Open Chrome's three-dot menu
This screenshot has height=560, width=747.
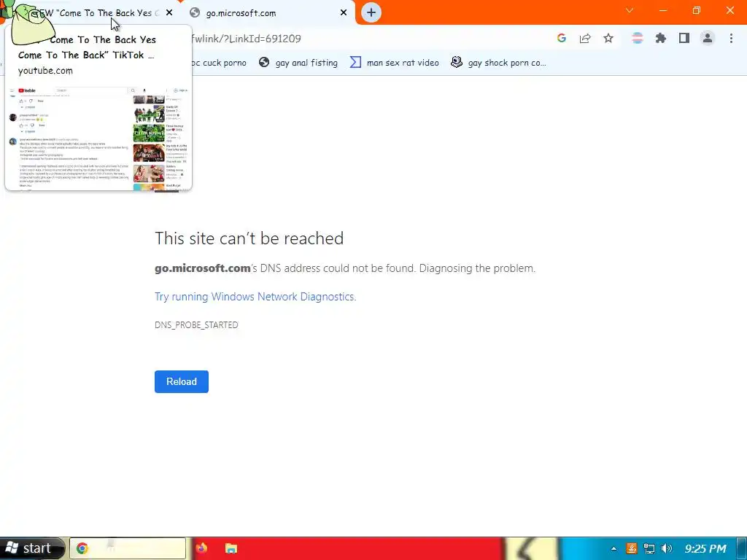click(x=731, y=38)
